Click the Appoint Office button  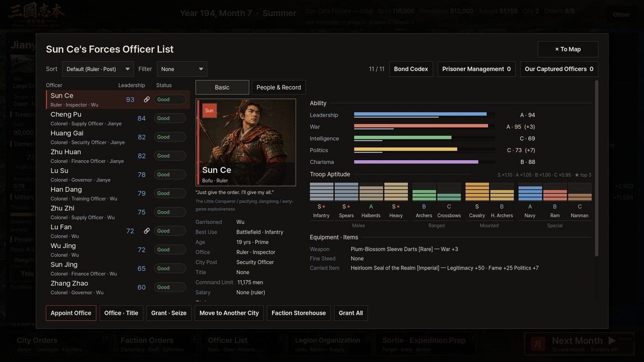71,313
